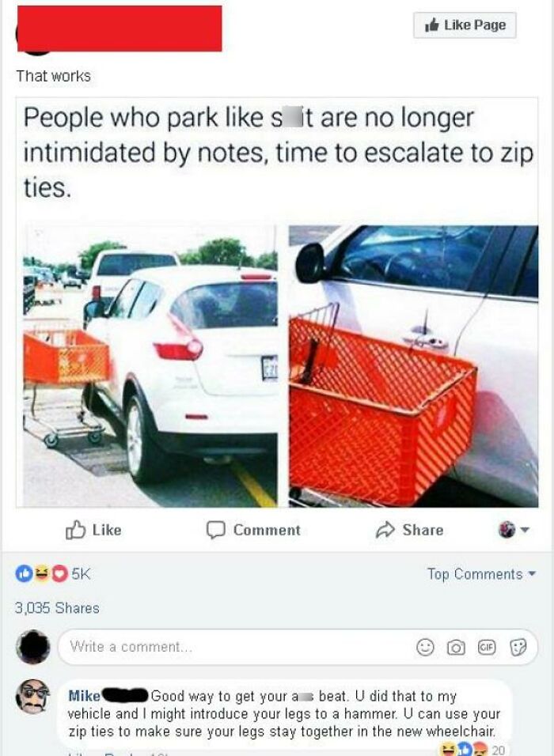Like the post with thumbs-up icon

click(93, 530)
